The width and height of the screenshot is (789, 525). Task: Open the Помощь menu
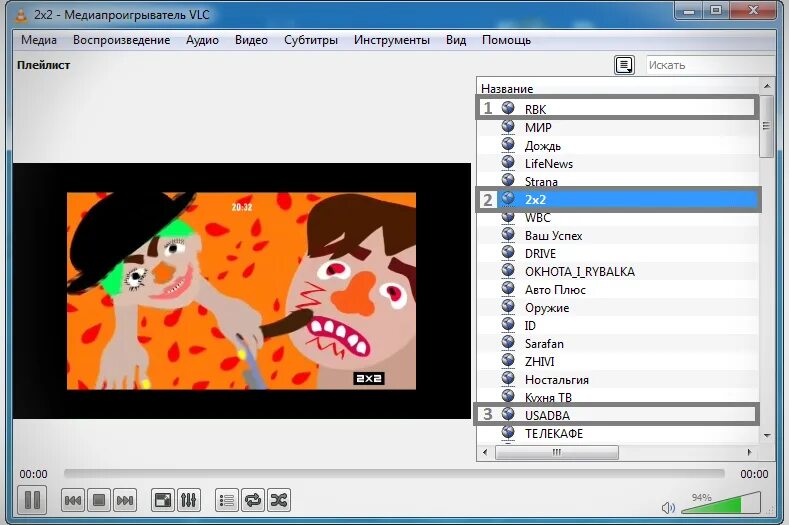(506, 40)
